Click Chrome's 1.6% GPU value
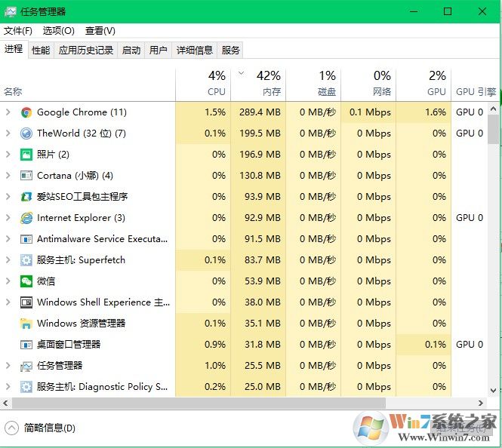The height and width of the screenshot is (448, 502). [436, 112]
